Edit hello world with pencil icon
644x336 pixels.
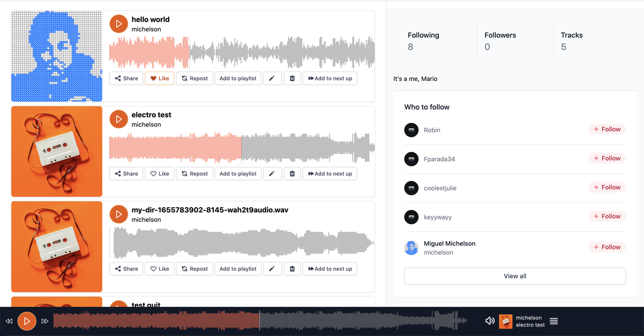[x=272, y=78]
